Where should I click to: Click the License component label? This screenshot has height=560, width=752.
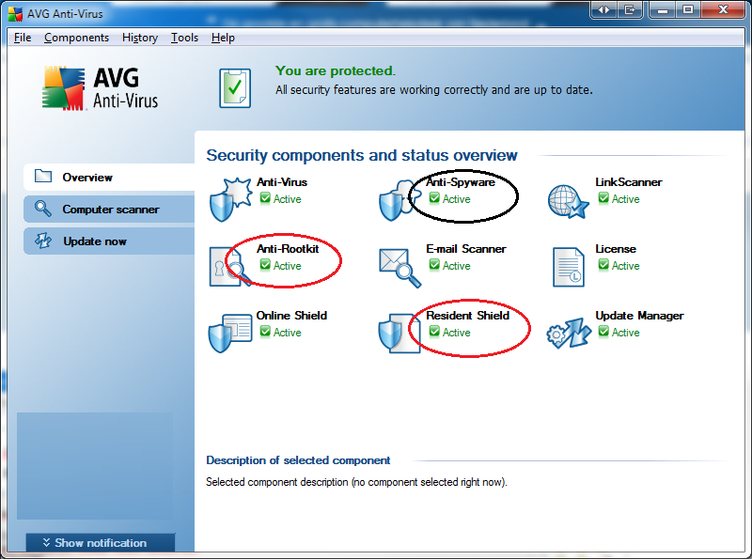(616, 249)
